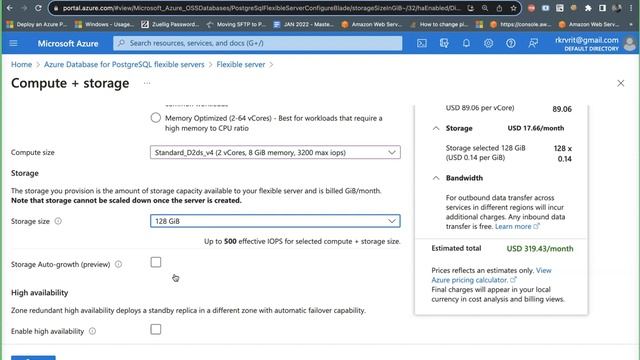Viewport: 640px width, 360px height.
Task: Click the Storage Auto-growth info icon
Action: point(118,264)
